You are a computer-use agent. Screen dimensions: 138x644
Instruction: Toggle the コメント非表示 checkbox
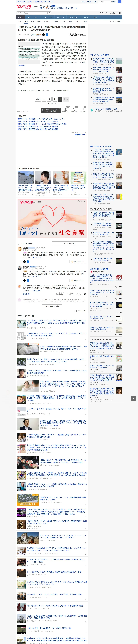pyautogui.click(x=75, y=311)
